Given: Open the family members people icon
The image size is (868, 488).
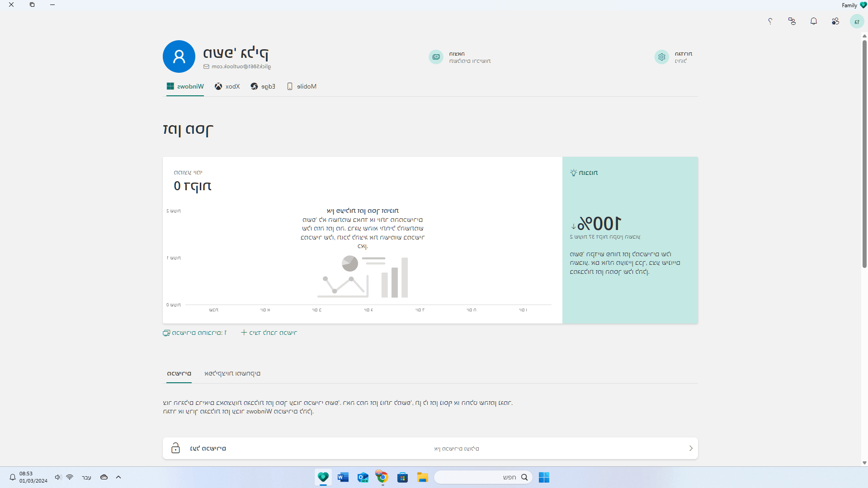Looking at the screenshot, I should pos(835,21).
